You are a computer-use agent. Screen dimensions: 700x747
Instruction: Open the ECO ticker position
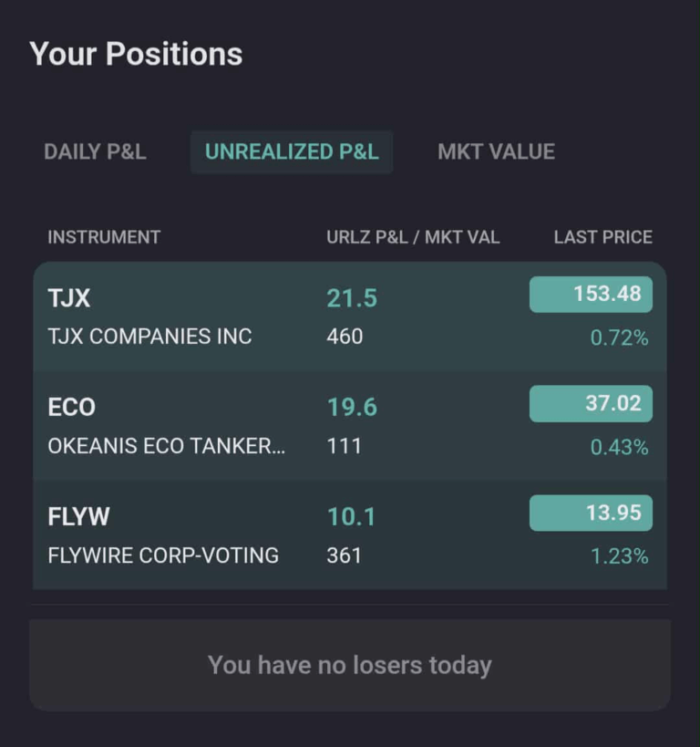click(71, 408)
